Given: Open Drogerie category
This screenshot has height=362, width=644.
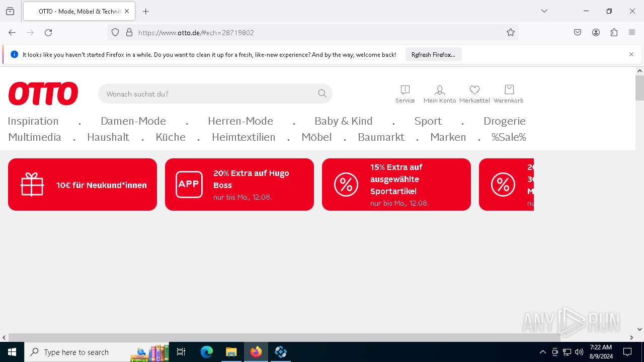Looking at the screenshot, I should (505, 121).
